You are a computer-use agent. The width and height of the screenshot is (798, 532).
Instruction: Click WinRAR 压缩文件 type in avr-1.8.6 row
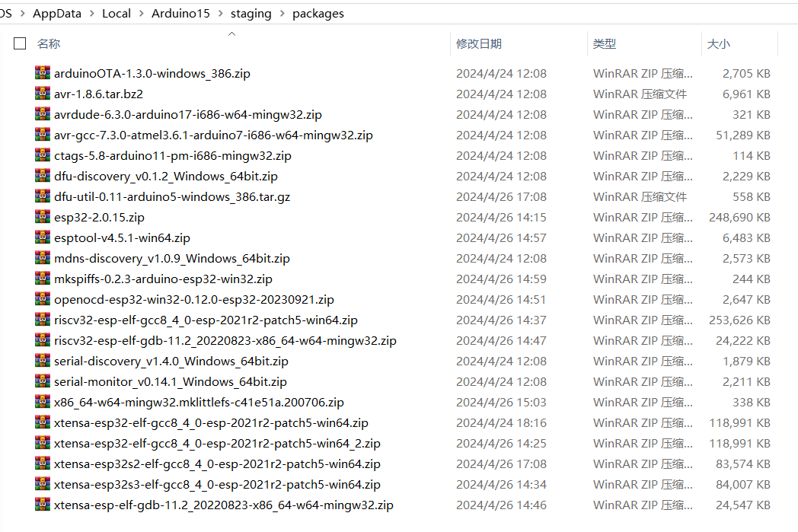click(x=640, y=94)
